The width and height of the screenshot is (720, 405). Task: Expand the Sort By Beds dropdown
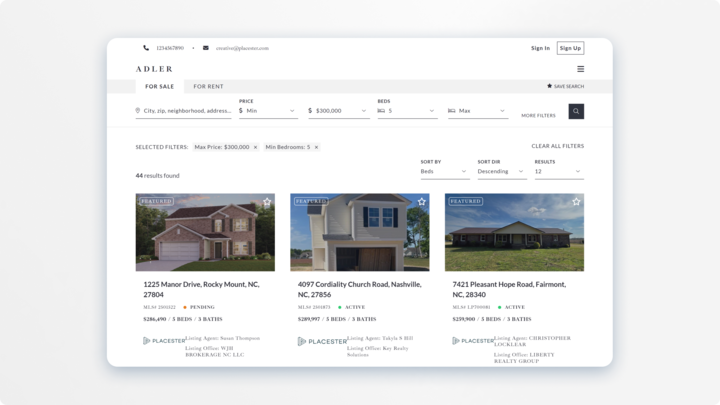tap(444, 171)
